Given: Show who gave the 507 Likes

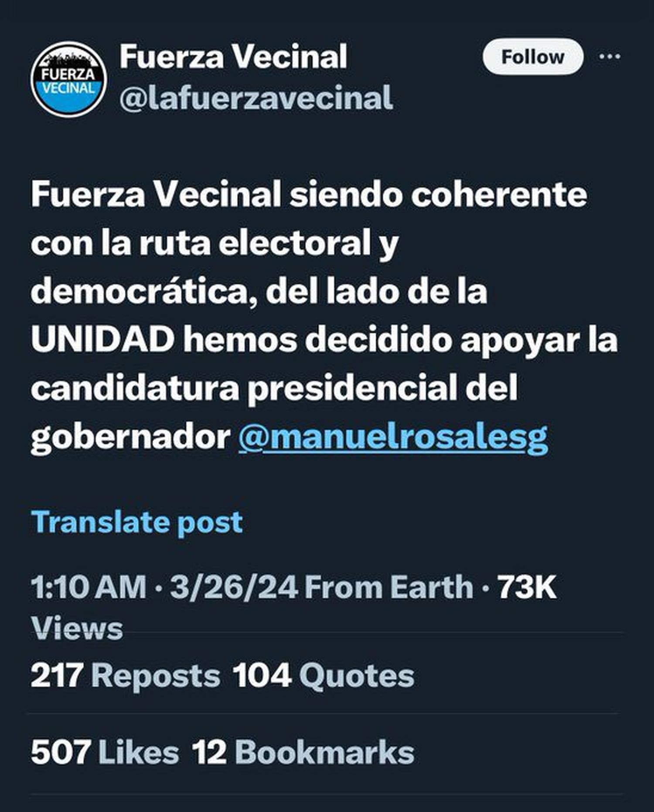Looking at the screenshot, I should tap(105, 752).
